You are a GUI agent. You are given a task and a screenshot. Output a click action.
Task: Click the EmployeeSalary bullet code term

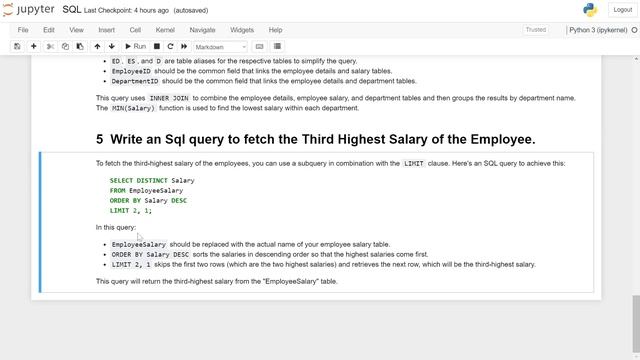pyautogui.click(x=139, y=244)
